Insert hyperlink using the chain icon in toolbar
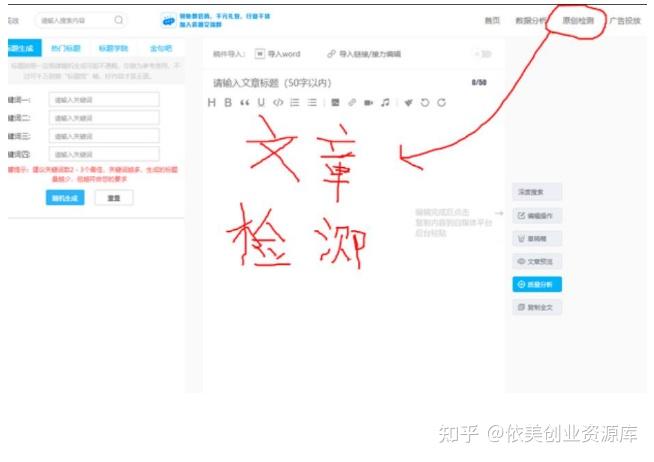Image resolution: width=654 pixels, height=462 pixels. 352,103
